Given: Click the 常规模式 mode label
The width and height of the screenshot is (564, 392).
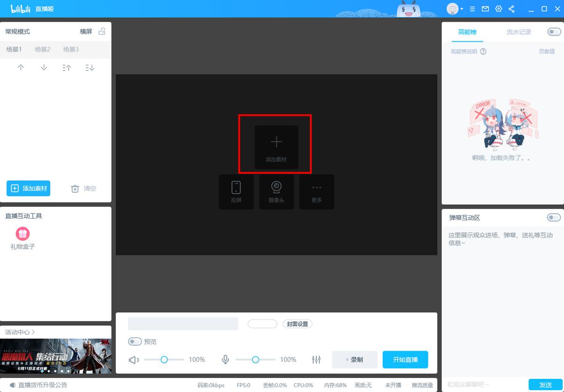Looking at the screenshot, I should click(17, 31).
